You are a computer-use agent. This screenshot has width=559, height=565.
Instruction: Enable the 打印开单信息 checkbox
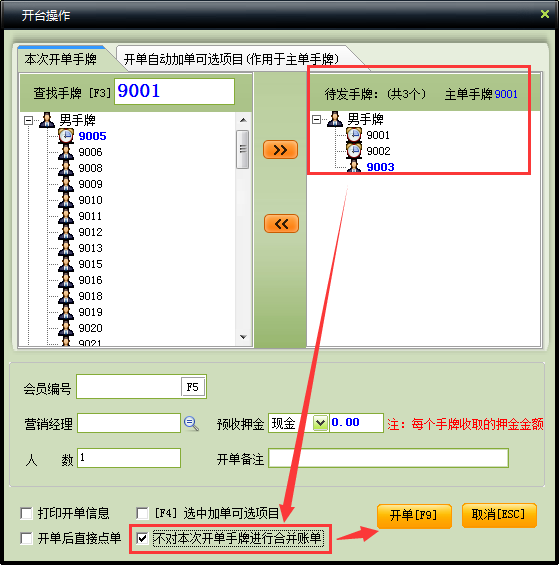coord(27,513)
